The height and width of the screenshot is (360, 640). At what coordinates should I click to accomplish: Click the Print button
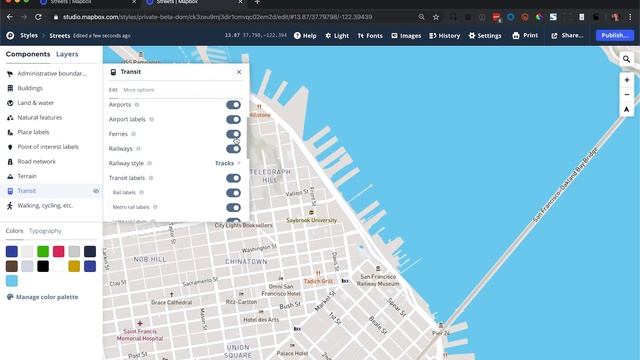(525, 36)
